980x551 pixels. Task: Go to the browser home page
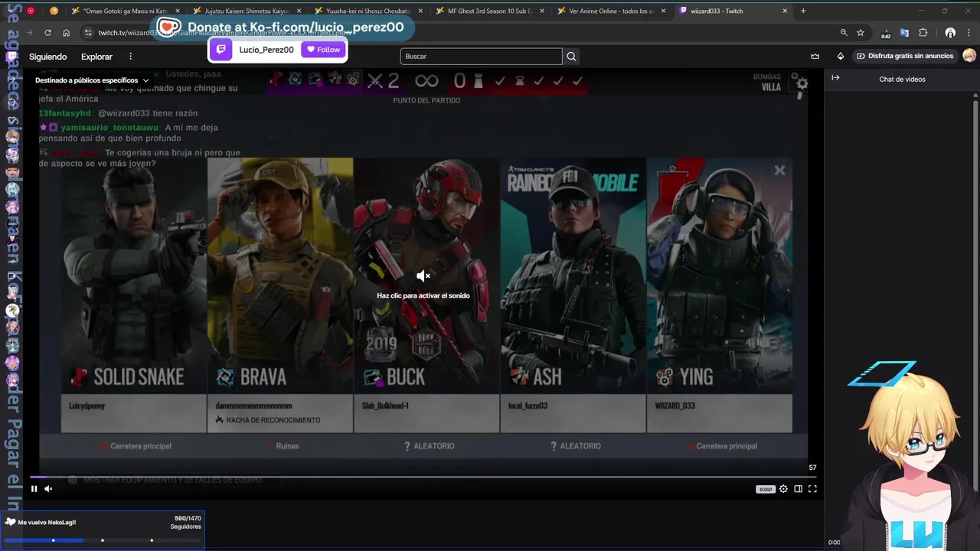click(x=67, y=33)
